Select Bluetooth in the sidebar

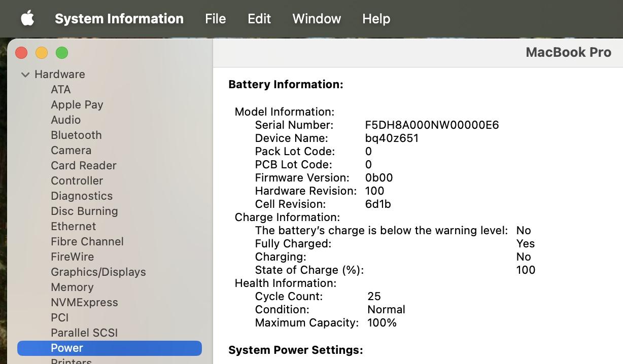pyautogui.click(x=76, y=135)
